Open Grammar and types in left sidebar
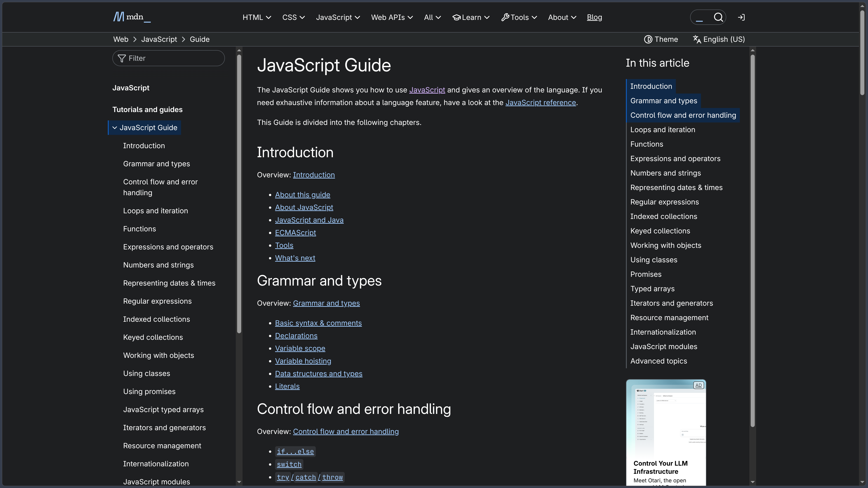Image resolution: width=868 pixels, height=488 pixels. point(156,164)
